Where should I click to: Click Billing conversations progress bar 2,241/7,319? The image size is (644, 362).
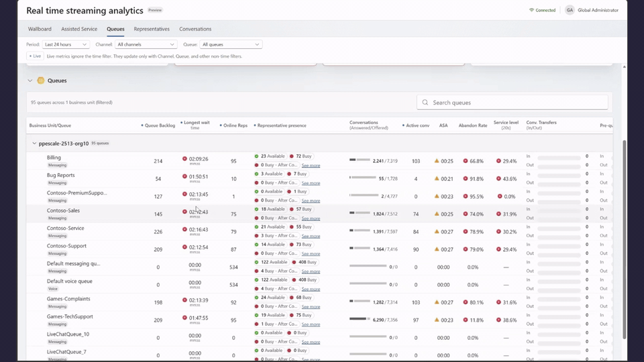360,160
